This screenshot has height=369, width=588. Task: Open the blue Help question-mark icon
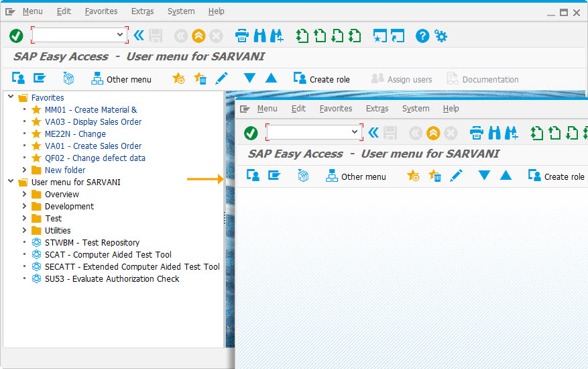coord(422,36)
